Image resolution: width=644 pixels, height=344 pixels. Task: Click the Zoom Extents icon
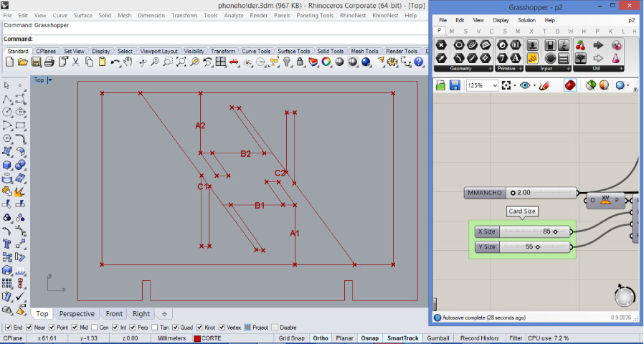(x=181, y=62)
